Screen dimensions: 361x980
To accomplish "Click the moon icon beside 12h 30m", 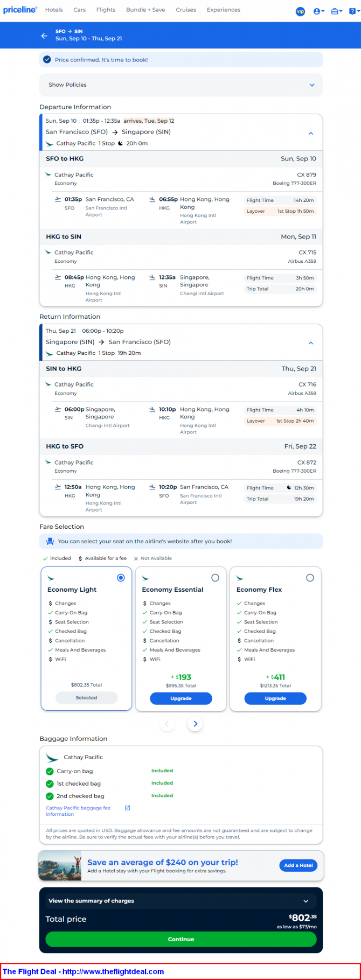I will click(289, 488).
